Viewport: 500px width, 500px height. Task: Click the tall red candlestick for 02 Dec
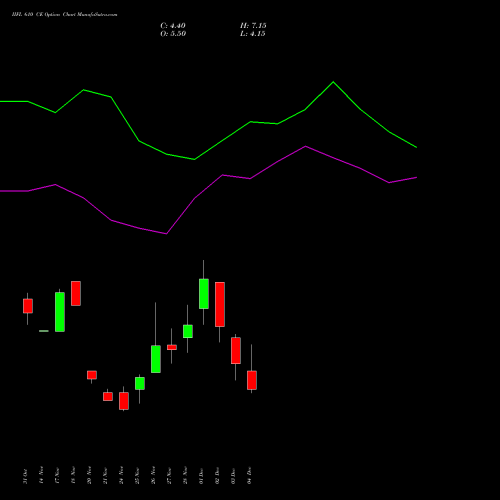(x=220, y=304)
